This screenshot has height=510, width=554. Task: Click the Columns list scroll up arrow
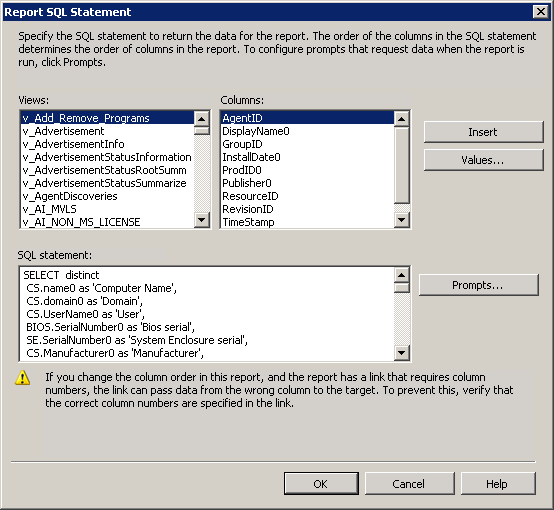tap(401, 118)
